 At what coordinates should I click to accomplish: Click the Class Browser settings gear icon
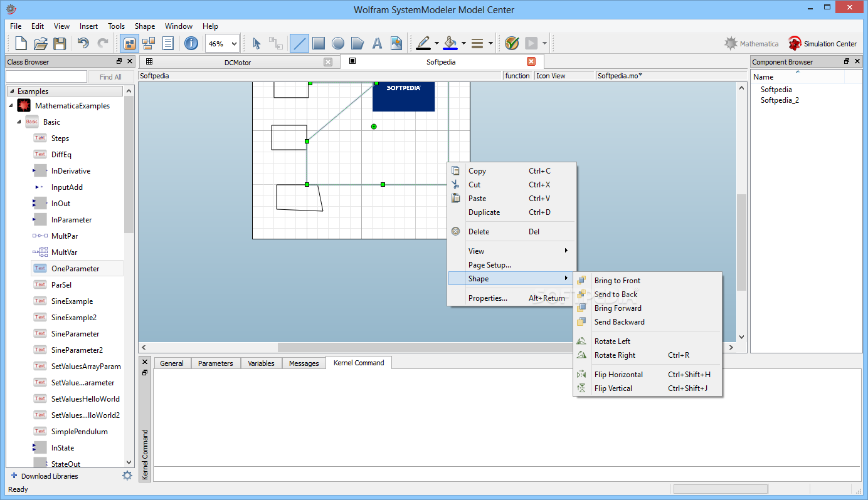pyautogui.click(x=127, y=476)
